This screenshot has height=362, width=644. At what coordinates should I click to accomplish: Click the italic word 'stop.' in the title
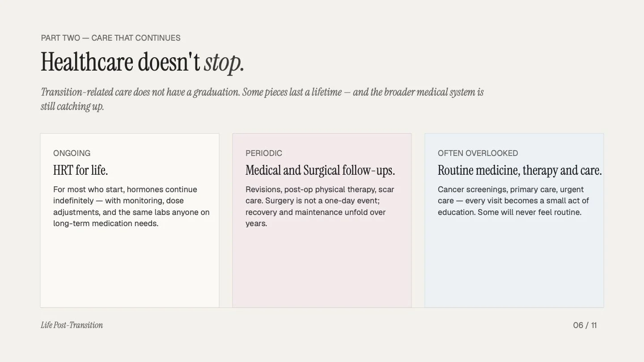[x=224, y=63]
